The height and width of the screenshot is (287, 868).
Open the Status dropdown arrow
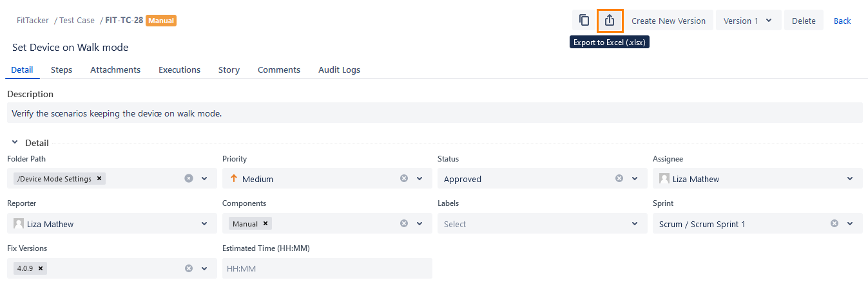[635, 178]
